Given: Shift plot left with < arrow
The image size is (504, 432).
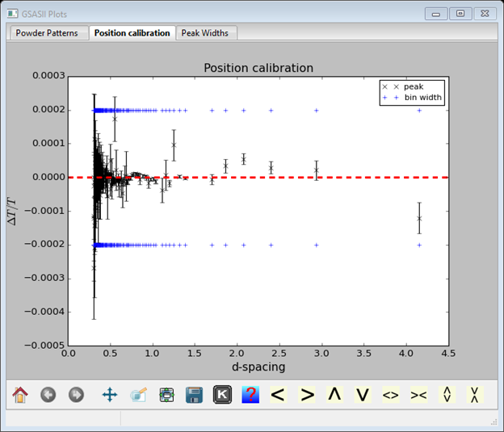Looking at the screenshot, I should point(278,395).
